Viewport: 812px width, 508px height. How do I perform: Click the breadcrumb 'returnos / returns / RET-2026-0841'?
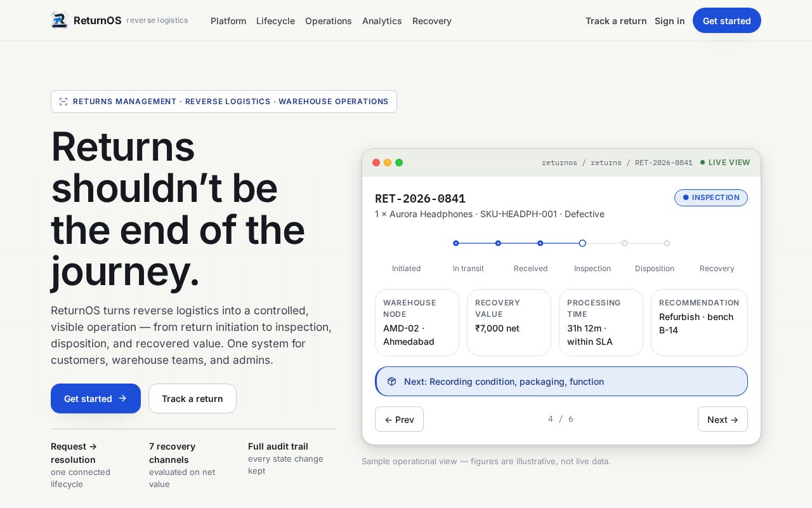point(617,163)
